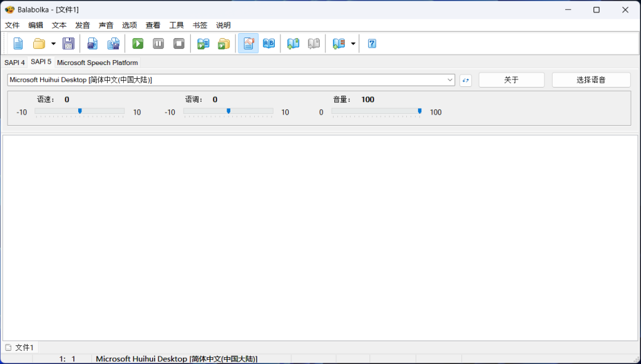The image size is (641, 364).
Task: Open the 工具 menu
Action: pos(176,25)
